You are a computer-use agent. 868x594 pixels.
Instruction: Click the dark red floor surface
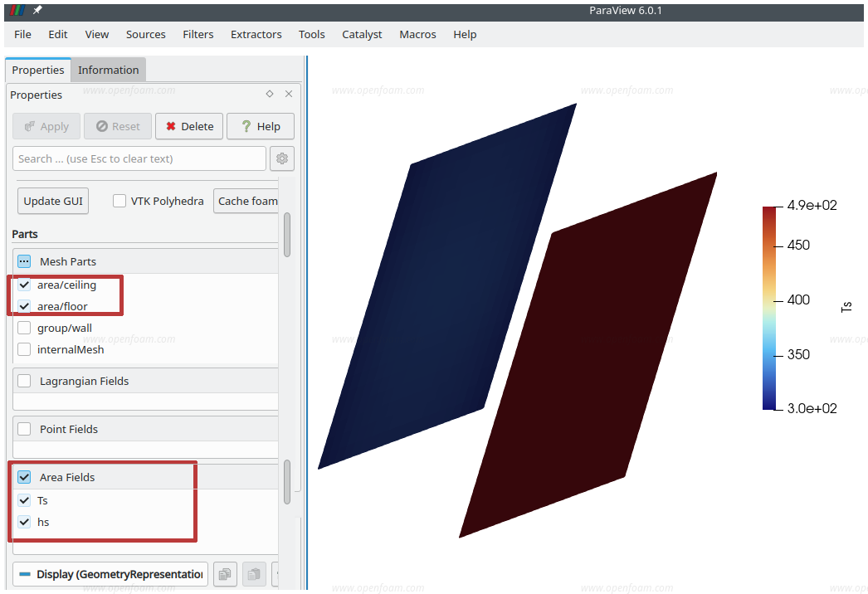pos(588,354)
